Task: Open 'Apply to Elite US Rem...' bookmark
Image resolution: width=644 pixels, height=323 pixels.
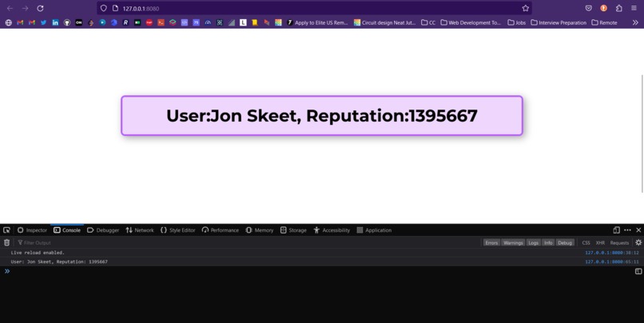Action: point(317,22)
